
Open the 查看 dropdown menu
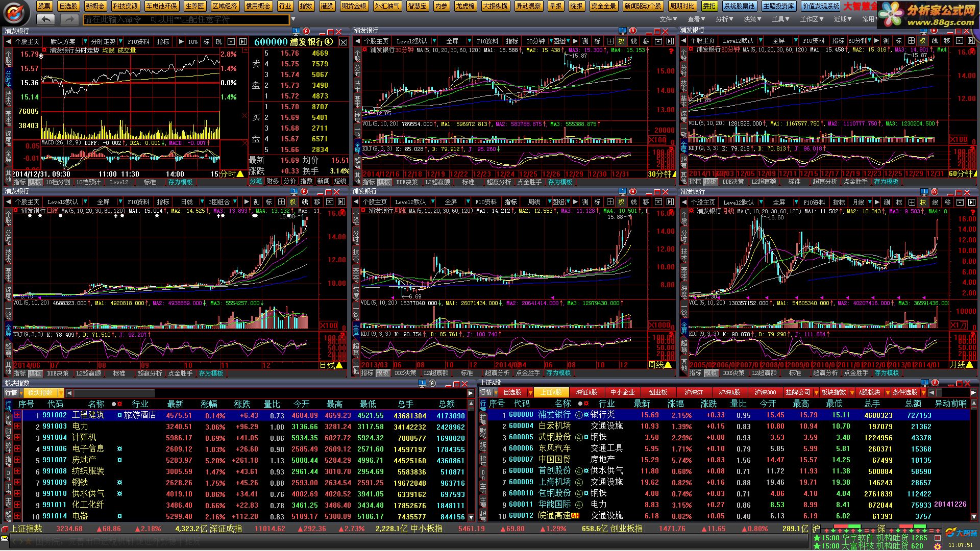696,19
